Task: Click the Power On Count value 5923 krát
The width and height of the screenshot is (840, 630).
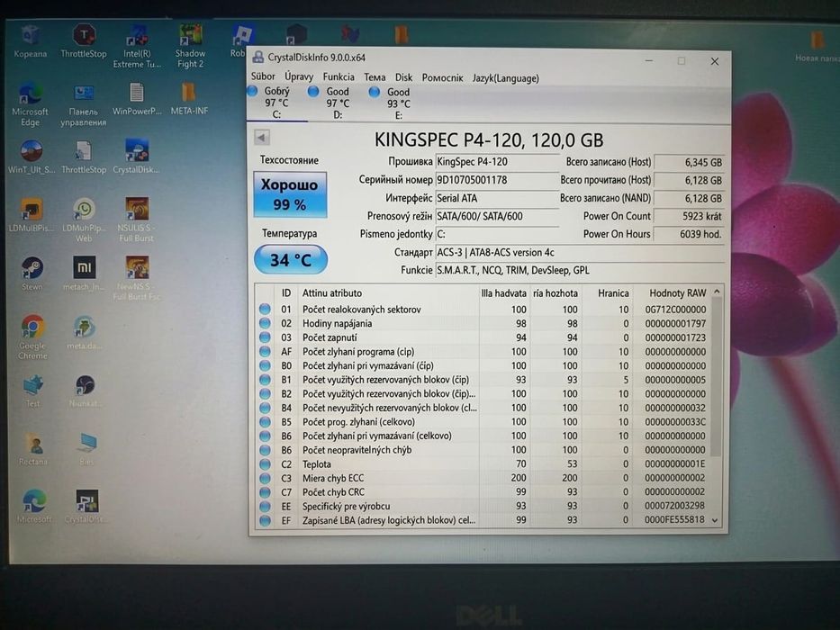Action: [690, 216]
